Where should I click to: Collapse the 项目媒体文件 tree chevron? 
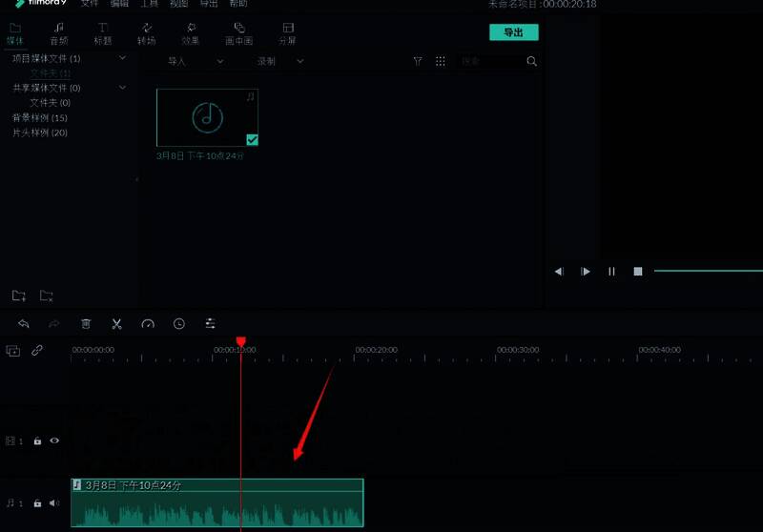[x=122, y=58]
